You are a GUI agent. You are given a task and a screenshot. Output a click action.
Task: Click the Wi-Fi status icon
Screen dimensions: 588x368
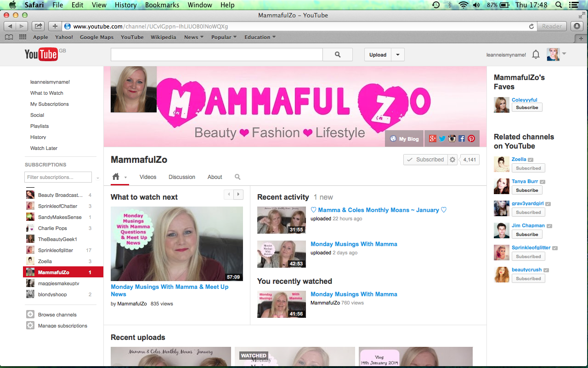click(x=463, y=5)
